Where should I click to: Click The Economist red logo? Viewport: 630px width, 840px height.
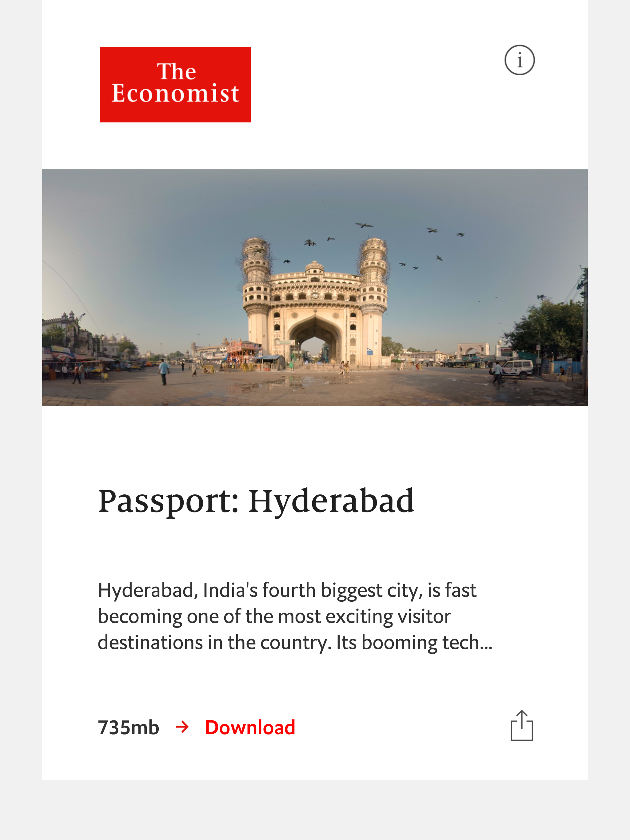point(175,84)
